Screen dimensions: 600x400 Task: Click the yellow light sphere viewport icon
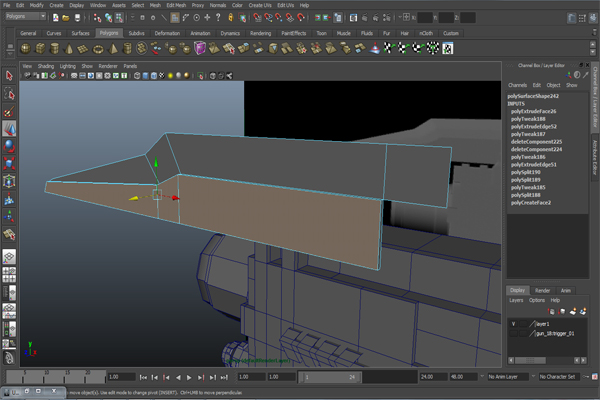tap(171, 76)
